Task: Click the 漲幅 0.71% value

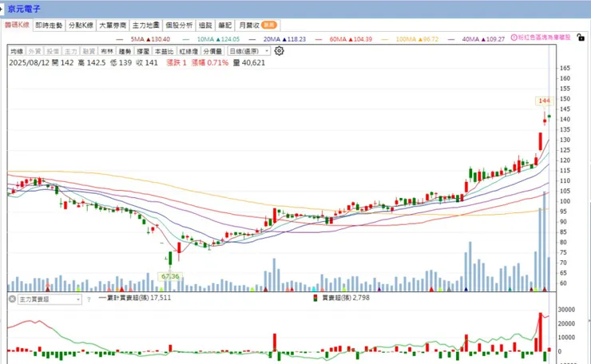Action: 210,62
